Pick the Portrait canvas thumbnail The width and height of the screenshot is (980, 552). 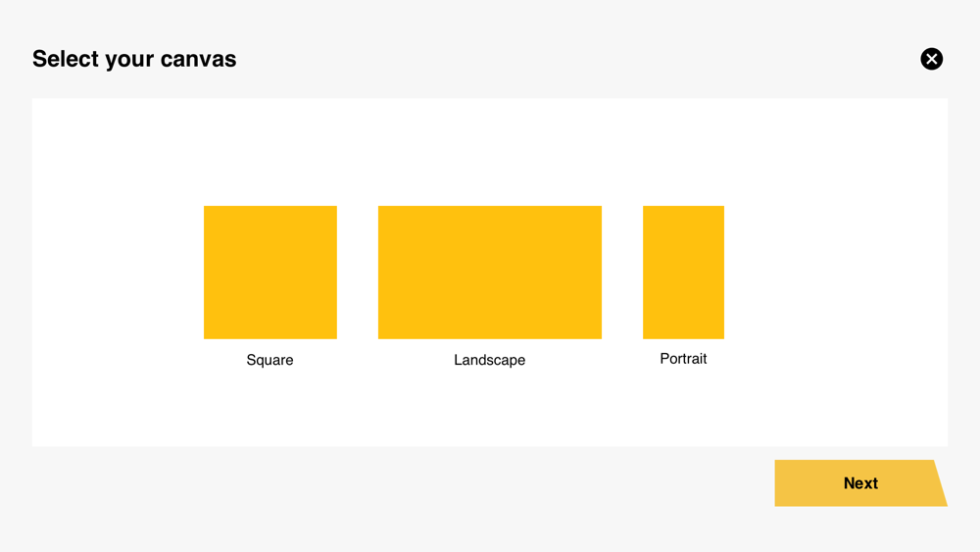coord(683,273)
